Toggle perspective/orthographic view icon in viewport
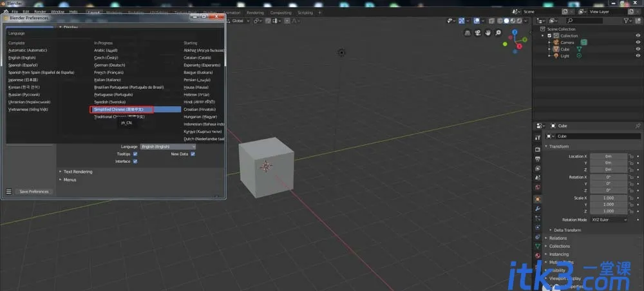This screenshot has height=291, width=644. point(468,33)
